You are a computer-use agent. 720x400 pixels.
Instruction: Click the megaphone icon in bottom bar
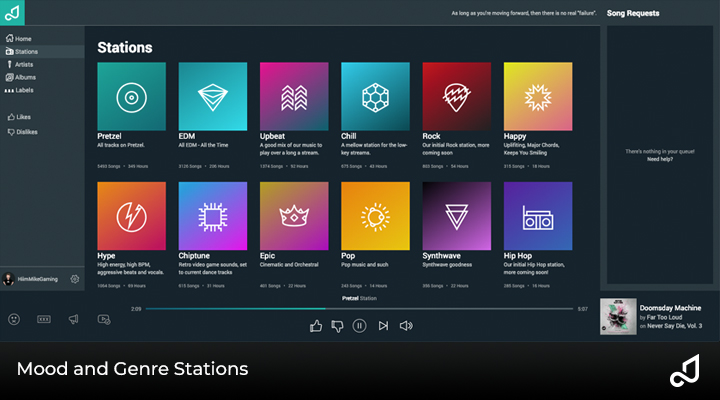(x=73, y=319)
